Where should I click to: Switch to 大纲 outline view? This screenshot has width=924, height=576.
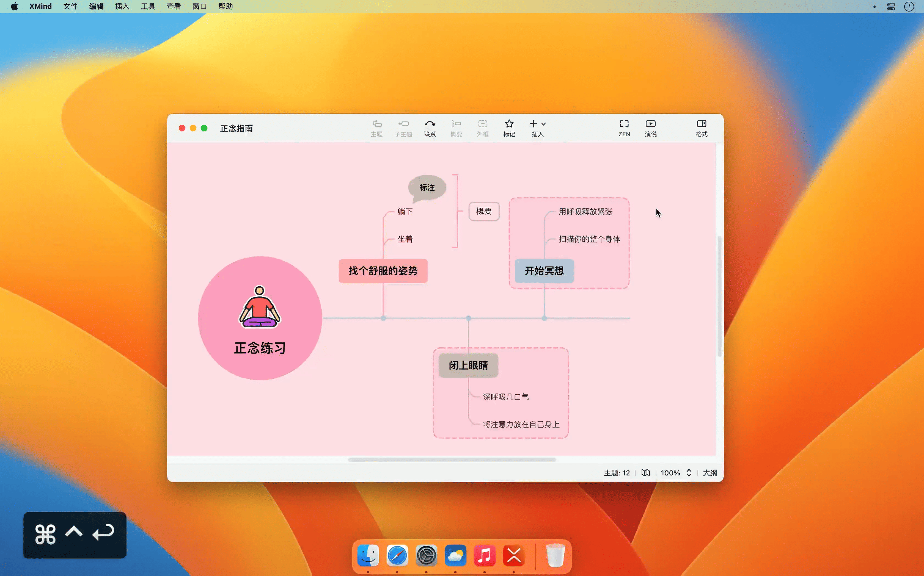point(710,473)
